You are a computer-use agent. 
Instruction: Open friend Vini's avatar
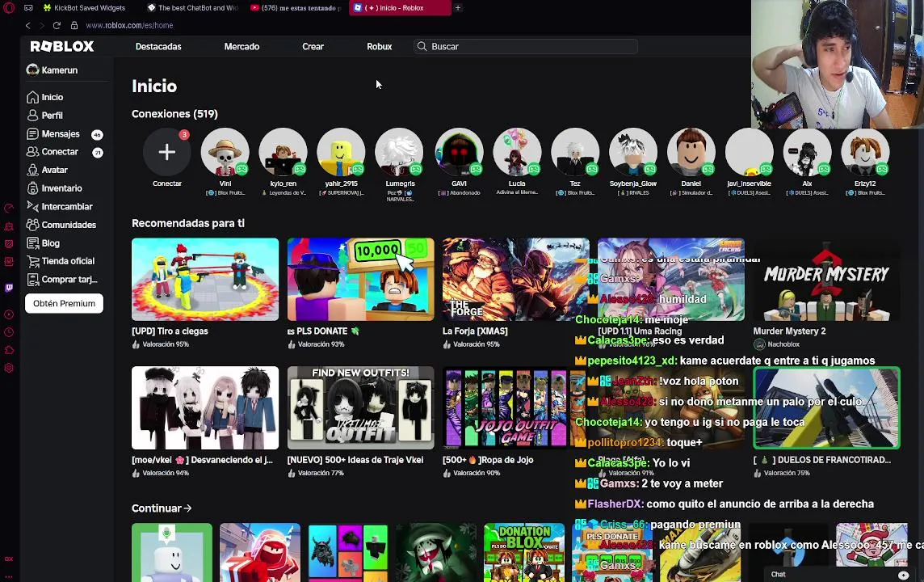point(225,152)
